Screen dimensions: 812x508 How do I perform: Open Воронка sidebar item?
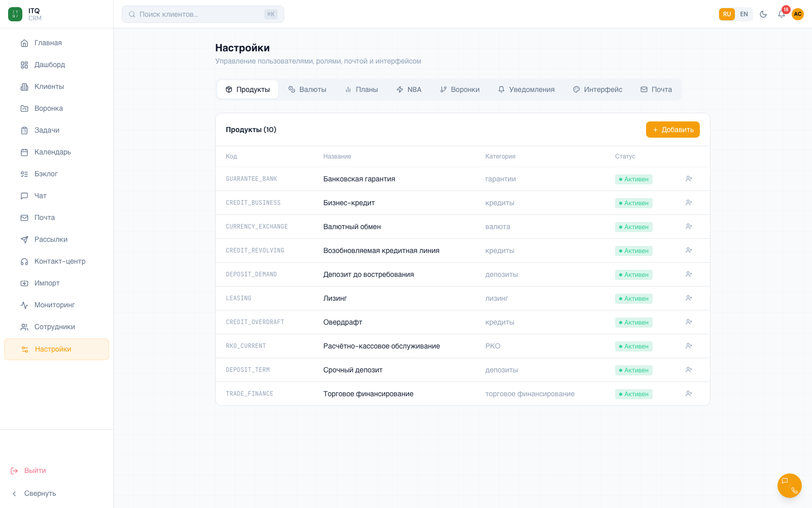tap(56, 108)
